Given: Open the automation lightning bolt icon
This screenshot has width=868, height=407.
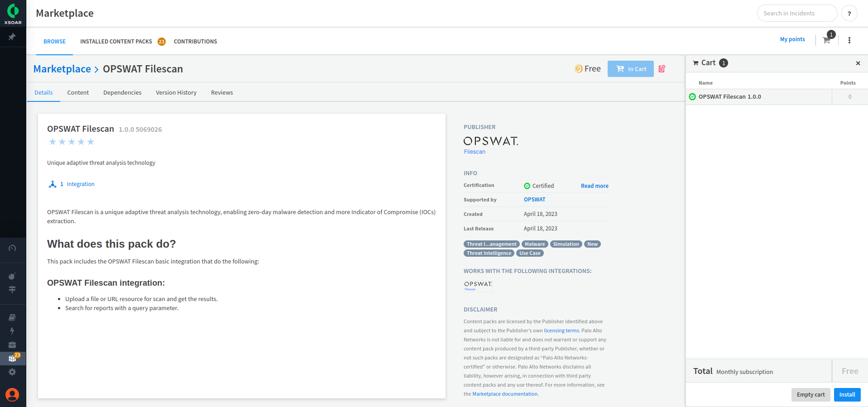Looking at the screenshot, I should (12, 331).
